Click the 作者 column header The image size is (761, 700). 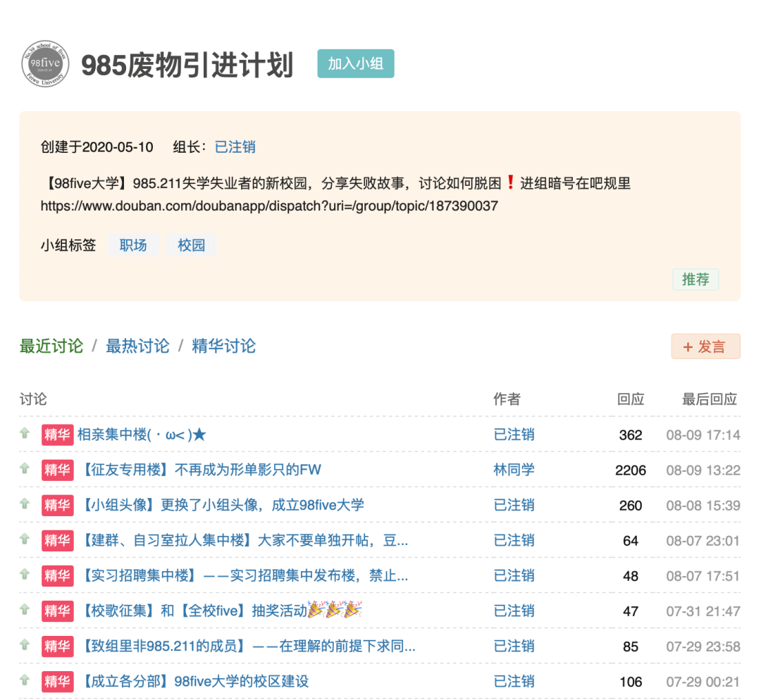click(x=507, y=399)
